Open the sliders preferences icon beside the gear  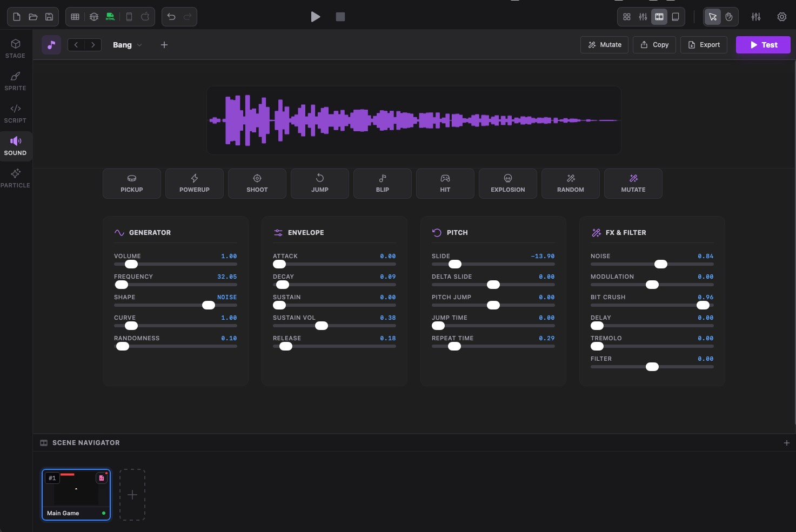(756, 17)
